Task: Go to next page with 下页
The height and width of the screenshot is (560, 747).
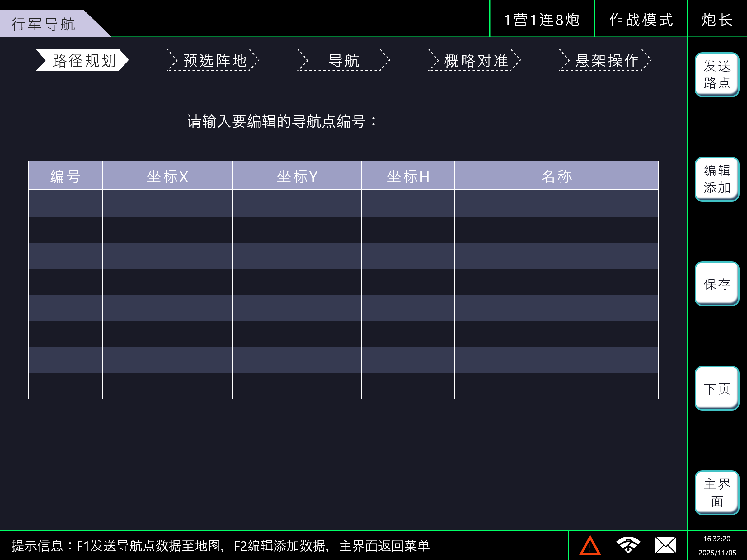Action: (x=716, y=389)
